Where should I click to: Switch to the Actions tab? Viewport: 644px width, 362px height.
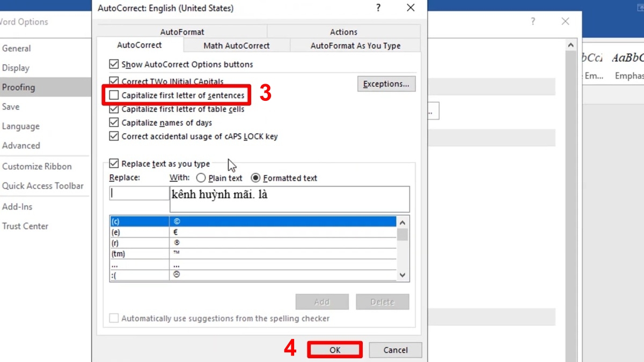click(343, 32)
